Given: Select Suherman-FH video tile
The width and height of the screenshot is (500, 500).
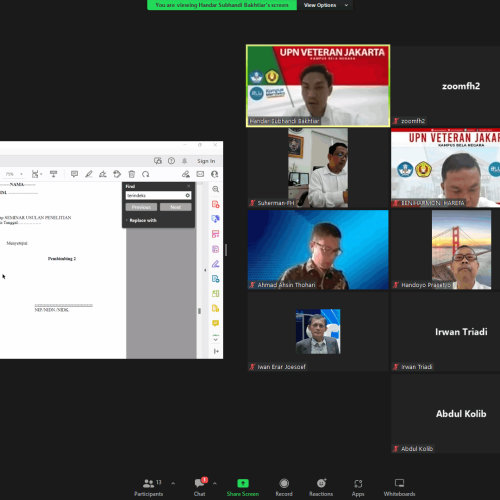Looking at the screenshot, I should [318, 168].
